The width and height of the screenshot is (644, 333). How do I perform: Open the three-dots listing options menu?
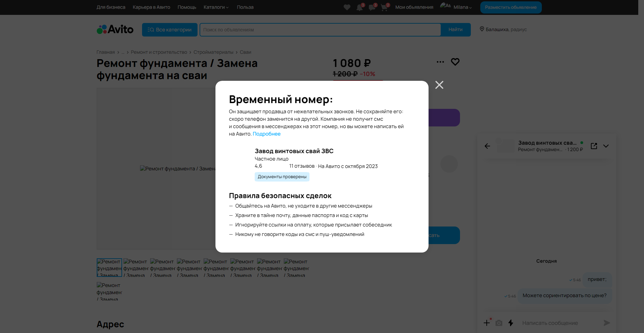(x=440, y=62)
